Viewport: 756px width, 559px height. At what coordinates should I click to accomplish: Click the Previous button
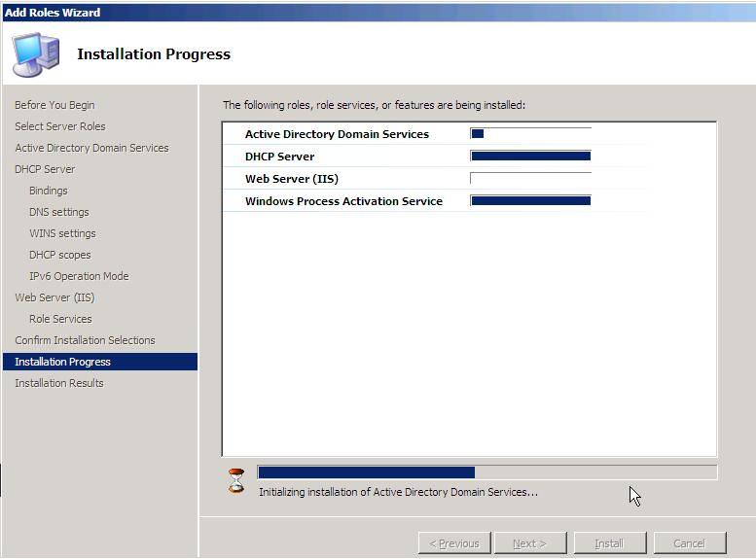tap(454, 543)
